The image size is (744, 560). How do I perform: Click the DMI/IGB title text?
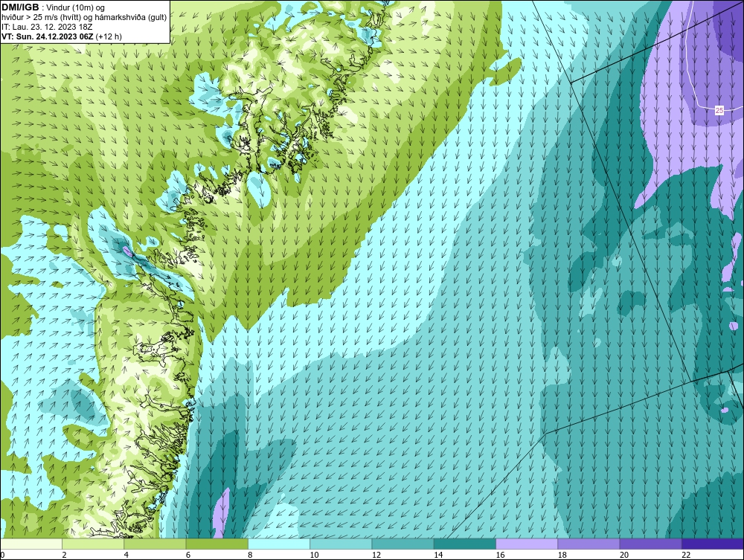point(20,7)
